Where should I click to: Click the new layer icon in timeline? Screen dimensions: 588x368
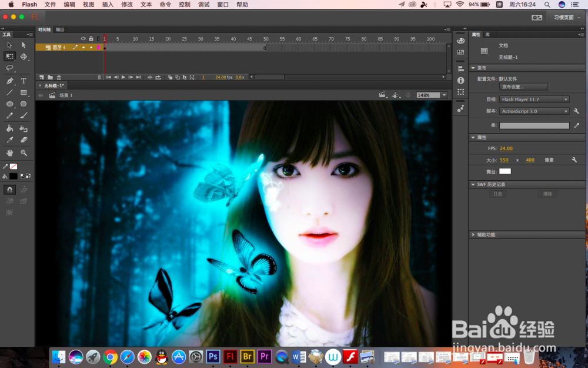42,77
